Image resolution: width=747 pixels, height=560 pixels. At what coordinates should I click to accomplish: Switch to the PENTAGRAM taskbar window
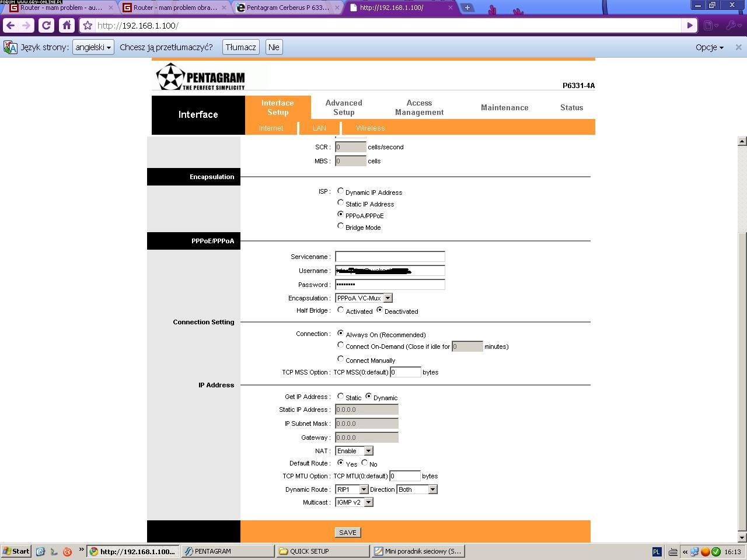click(228, 551)
